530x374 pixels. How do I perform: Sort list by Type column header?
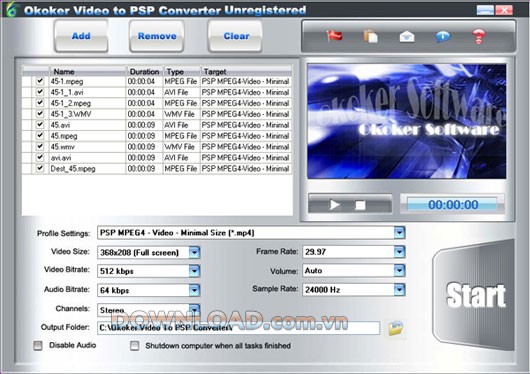pyautogui.click(x=182, y=71)
